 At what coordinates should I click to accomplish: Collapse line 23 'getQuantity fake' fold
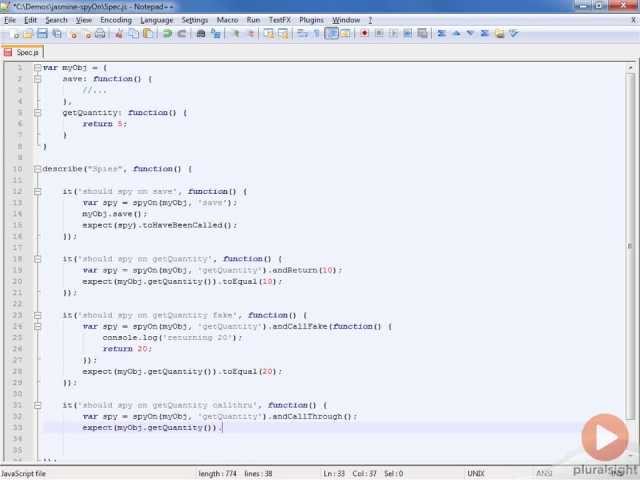point(38,315)
